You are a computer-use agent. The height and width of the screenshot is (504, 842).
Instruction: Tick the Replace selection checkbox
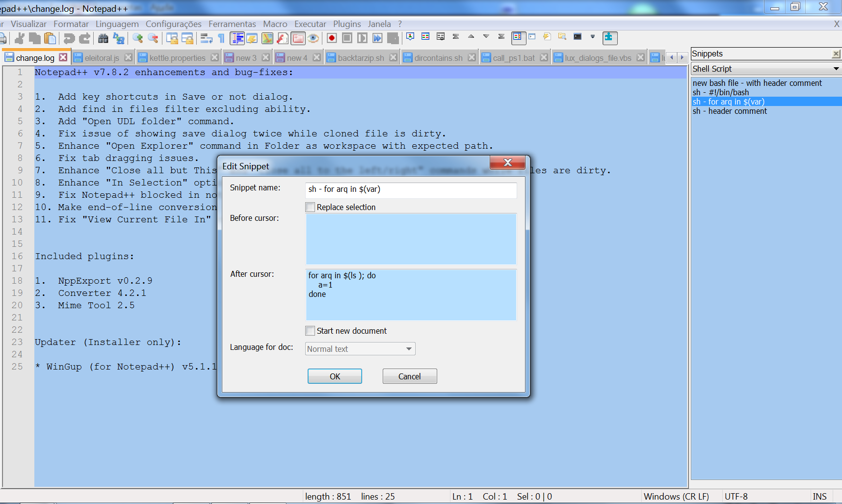[310, 207]
